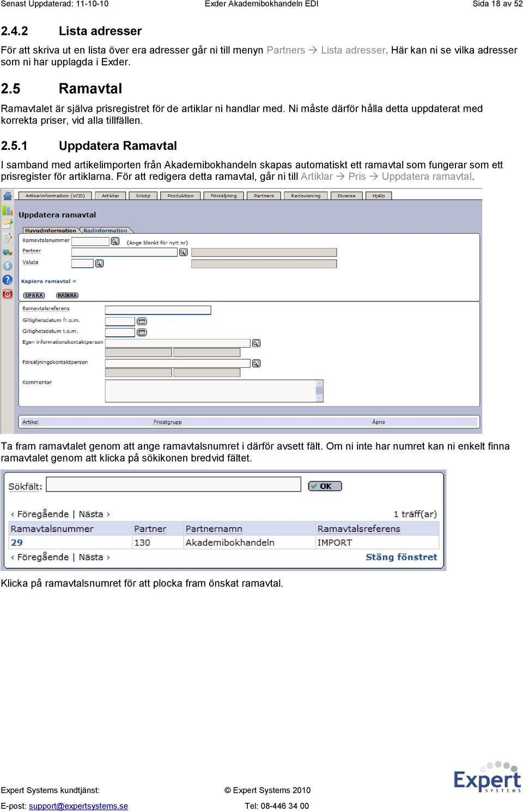Click the Artikel column header
The width and height of the screenshot is (523, 812).
[x=31, y=422]
